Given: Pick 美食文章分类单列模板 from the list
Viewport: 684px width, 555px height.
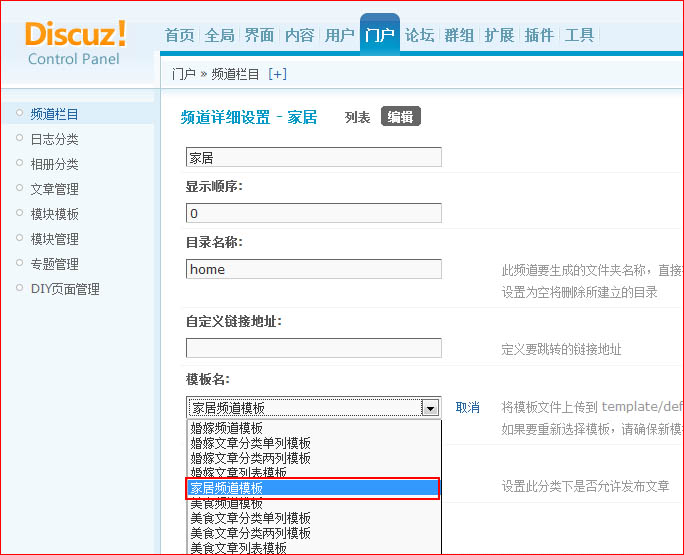Looking at the screenshot, I should (251, 518).
